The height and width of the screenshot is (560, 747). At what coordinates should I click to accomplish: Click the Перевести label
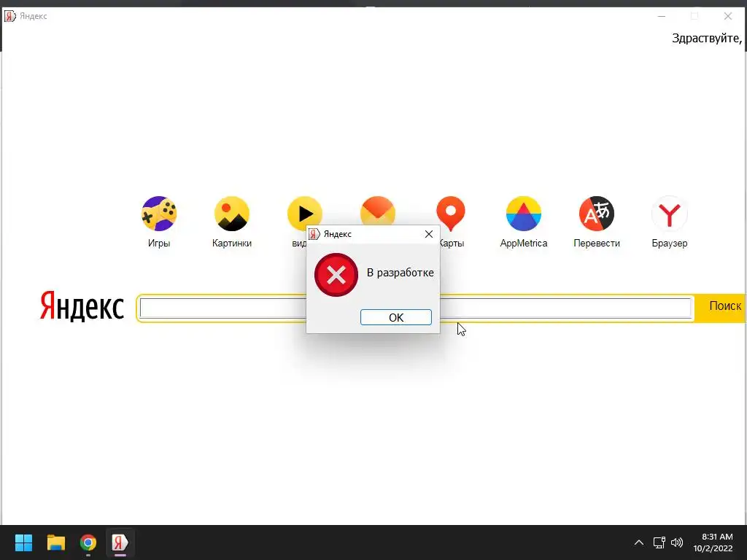tap(597, 243)
